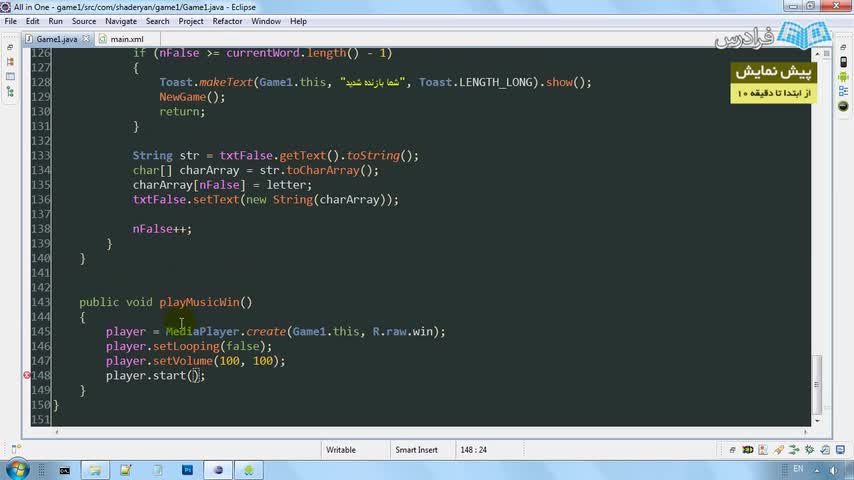Click the NewGame() call on line 129
This screenshot has width=854, height=480.
click(192, 97)
